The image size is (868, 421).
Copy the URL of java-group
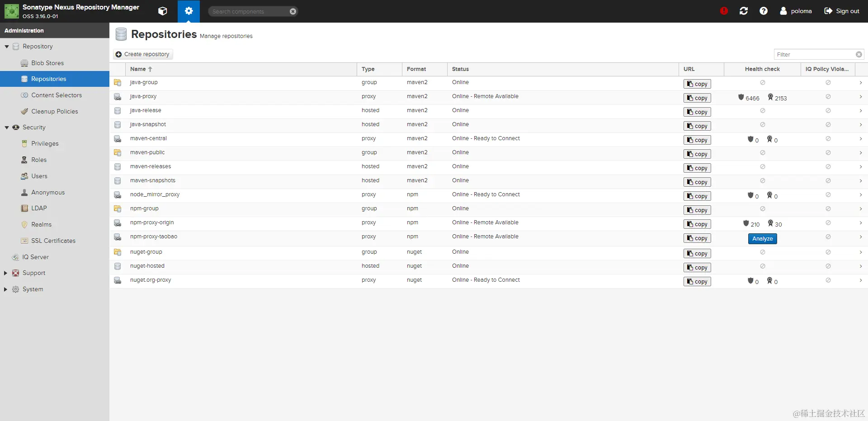coord(697,84)
